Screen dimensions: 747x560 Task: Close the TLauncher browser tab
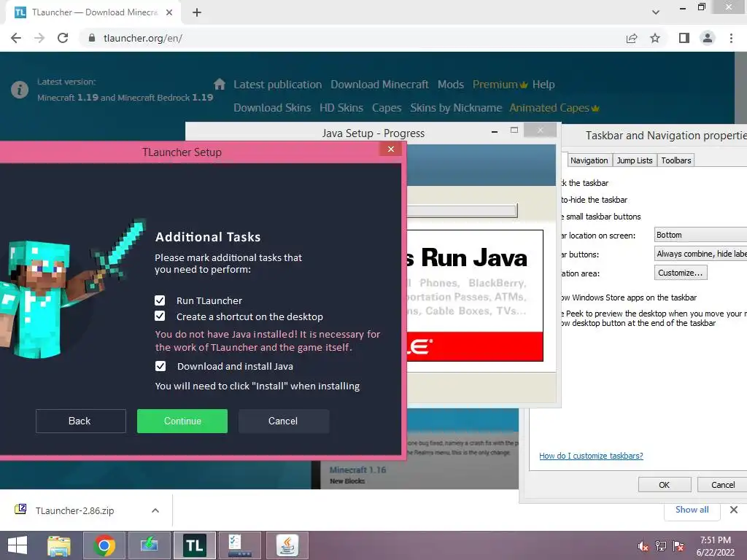[169, 12]
